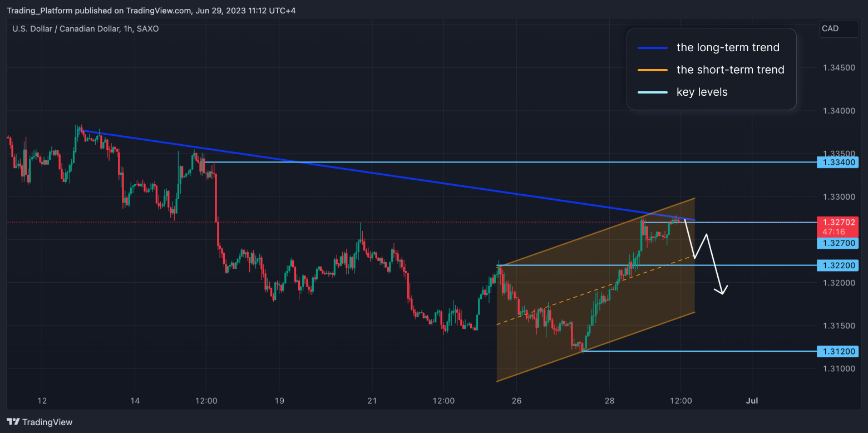Select the 1.31200 key level label

837,351
